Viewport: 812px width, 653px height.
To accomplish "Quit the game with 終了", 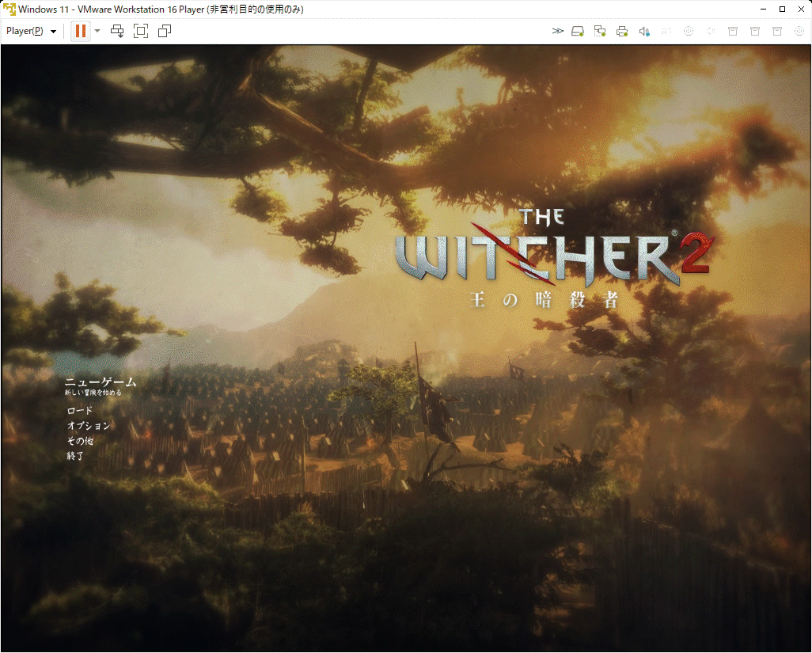I will click(75, 456).
